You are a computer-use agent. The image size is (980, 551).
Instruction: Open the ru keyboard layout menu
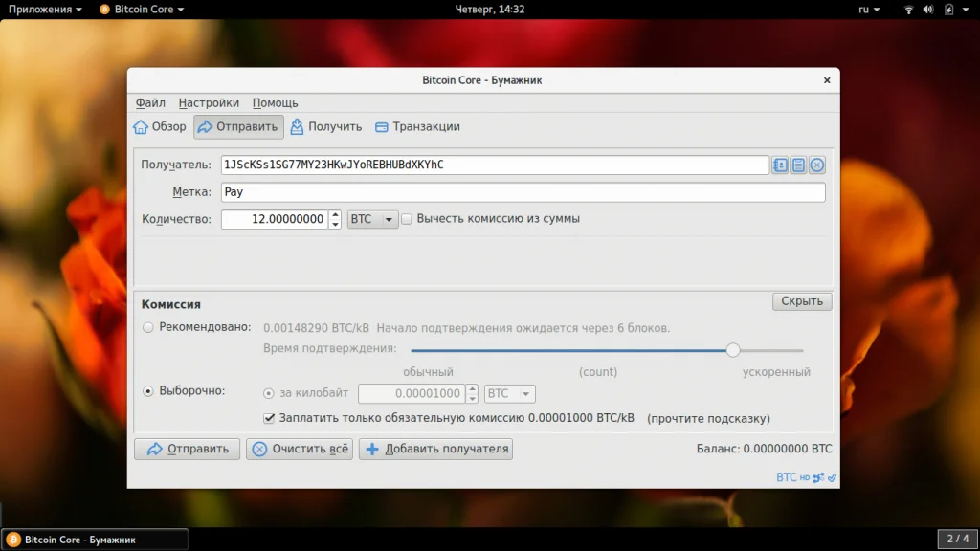pyautogui.click(x=869, y=10)
